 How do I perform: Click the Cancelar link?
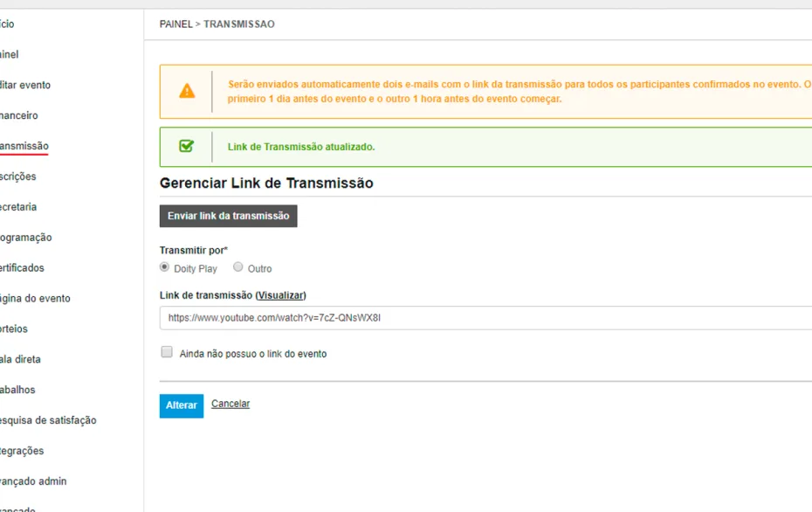tap(231, 404)
